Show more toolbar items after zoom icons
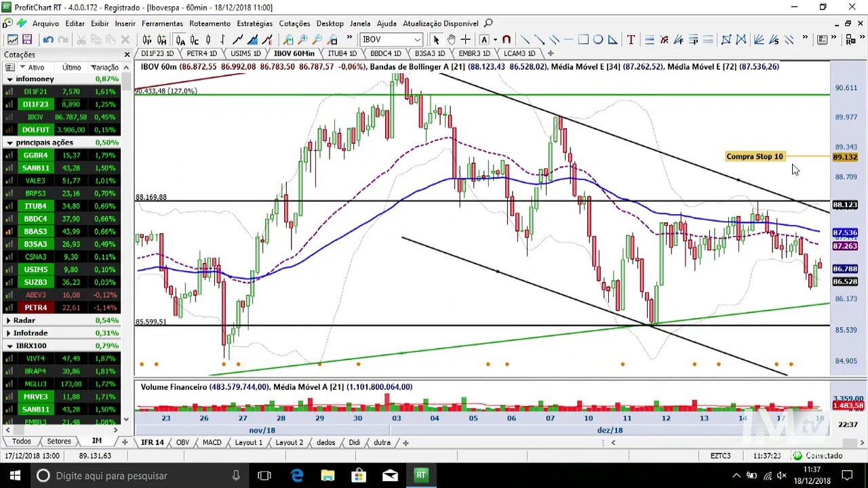 coord(349,39)
